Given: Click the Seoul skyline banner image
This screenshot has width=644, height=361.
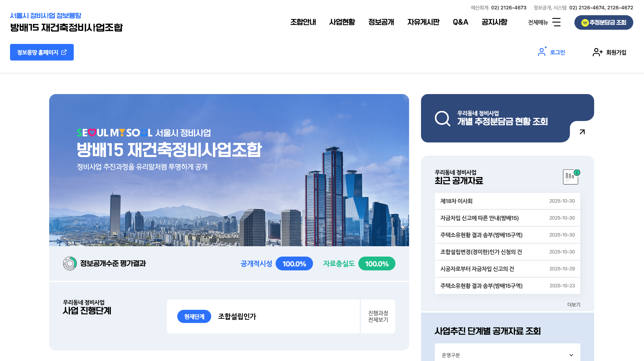Looking at the screenshot, I should (x=229, y=170).
